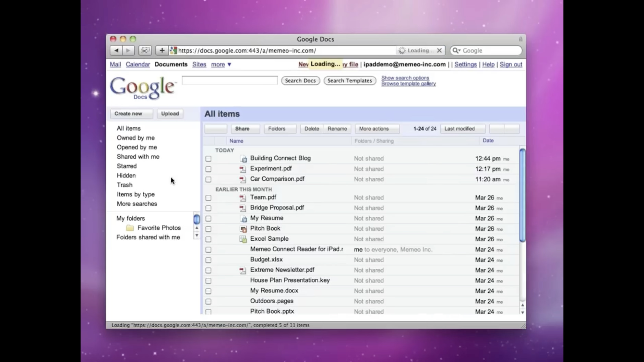The width and height of the screenshot is (644, 362).
Task: Open the Sign out link
Action: (x=511, y=64)
